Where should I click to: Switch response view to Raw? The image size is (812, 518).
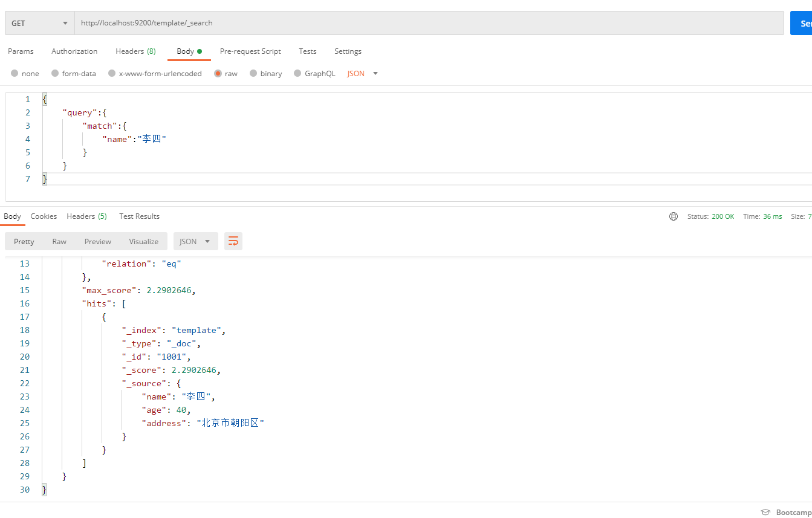tap(59, 241)
